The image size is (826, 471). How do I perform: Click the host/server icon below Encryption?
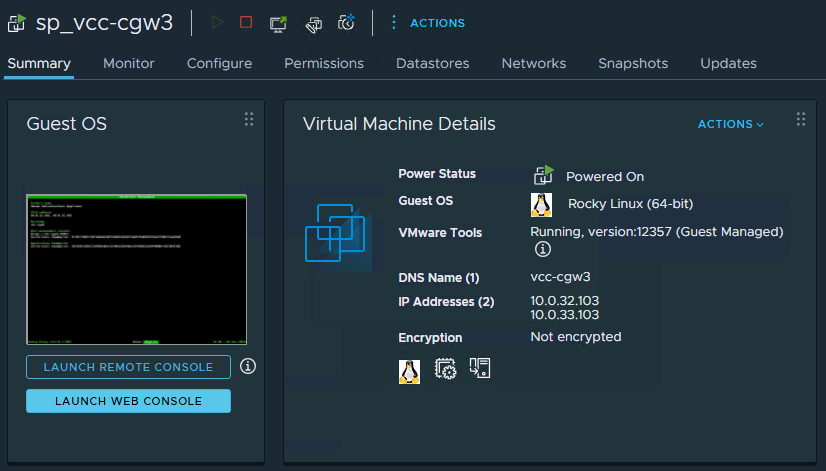[x=479, y=368]
